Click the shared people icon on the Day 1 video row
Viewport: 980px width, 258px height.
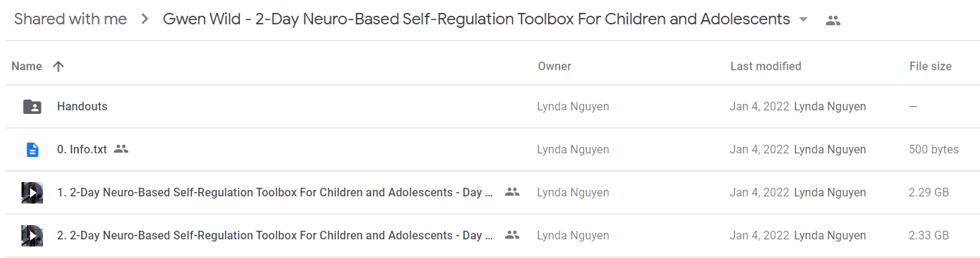(511, 192)
